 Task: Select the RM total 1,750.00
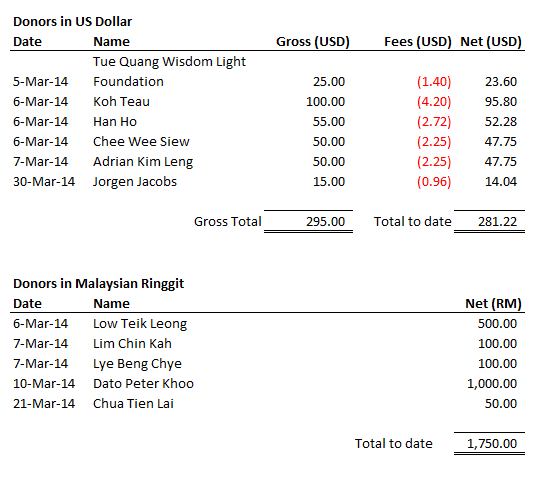[491, 443]
